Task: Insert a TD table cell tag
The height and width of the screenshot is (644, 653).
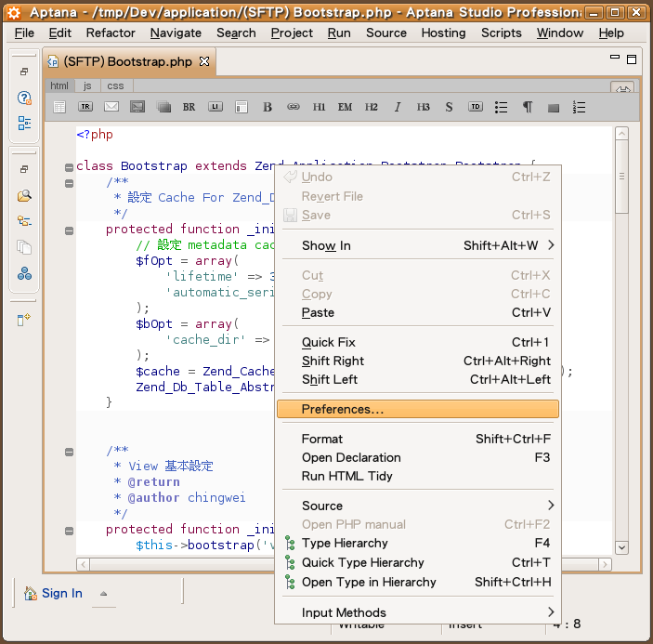Action: point(476,107)
